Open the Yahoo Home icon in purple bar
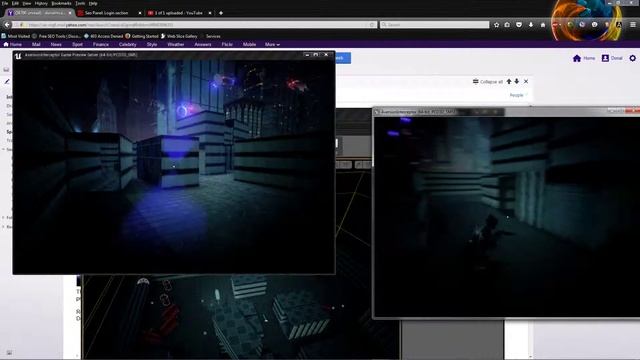The width and height of the screenshot is (640, 360). (6, 44)
